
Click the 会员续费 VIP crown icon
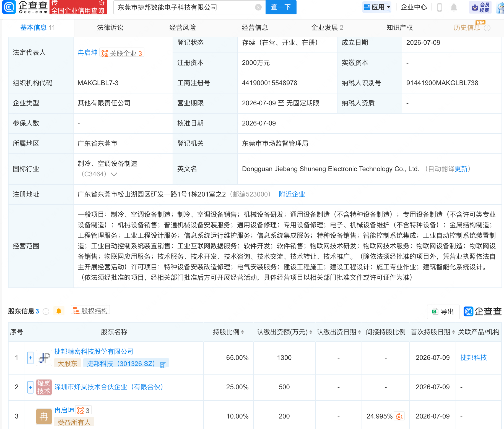(480, 7)
